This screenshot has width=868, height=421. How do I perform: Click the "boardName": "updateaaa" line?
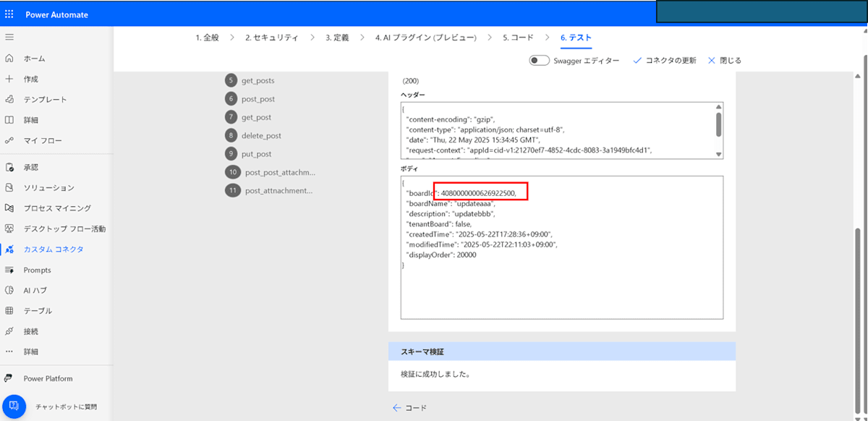[x=451, y=204]
